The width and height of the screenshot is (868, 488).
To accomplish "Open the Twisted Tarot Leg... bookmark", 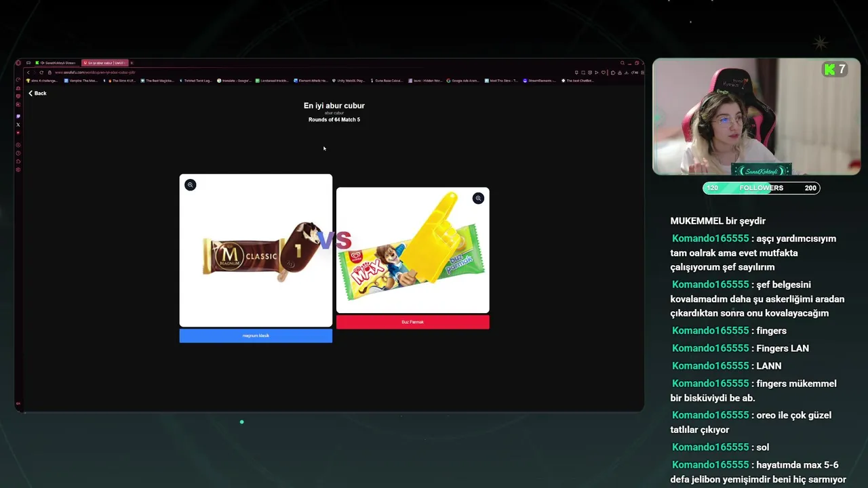I will point(197,81).
